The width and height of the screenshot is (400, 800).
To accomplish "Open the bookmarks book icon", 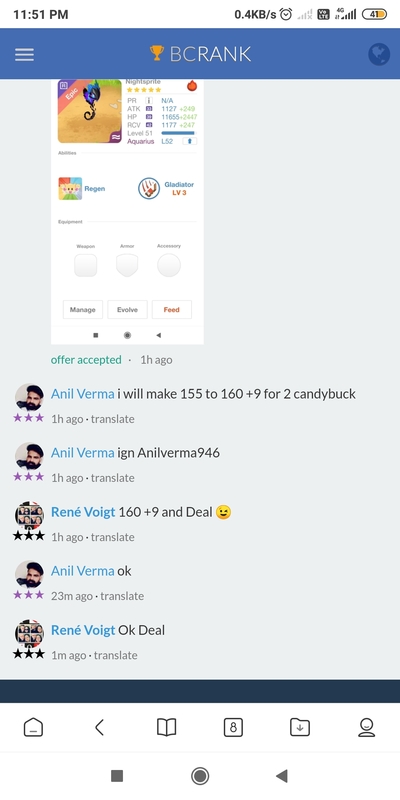I will (166, 727).
